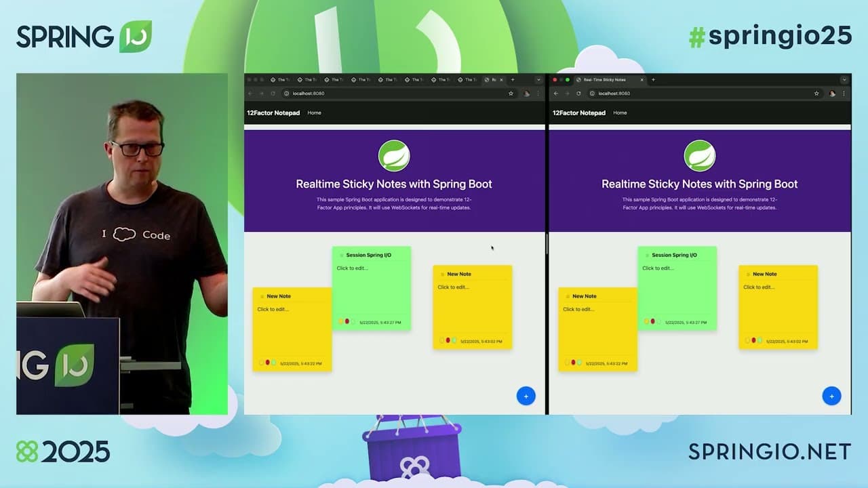Pick red swatch on Session Spring I/O note, right window
The image size is (868, 488).
click(653, 321)
